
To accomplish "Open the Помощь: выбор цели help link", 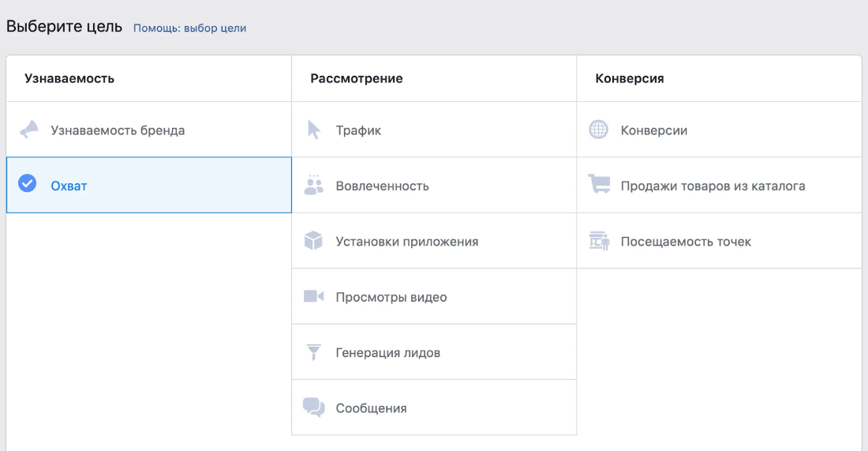I will point(190,28).
